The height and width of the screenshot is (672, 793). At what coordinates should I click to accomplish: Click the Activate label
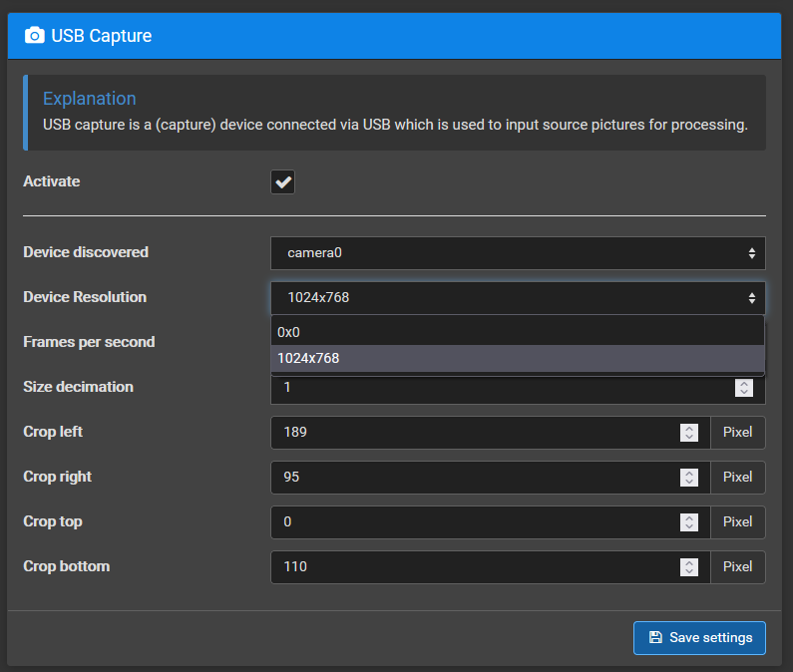[x=52, y=181]
